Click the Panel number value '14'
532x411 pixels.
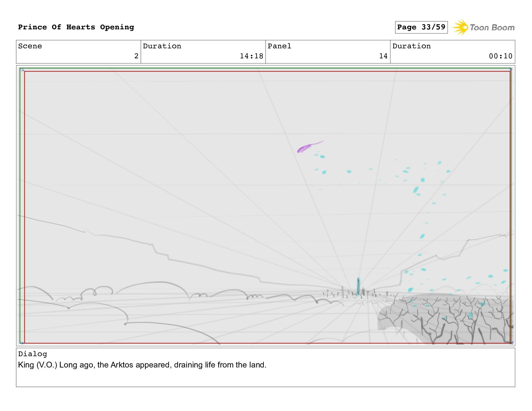tap(383, 56)
